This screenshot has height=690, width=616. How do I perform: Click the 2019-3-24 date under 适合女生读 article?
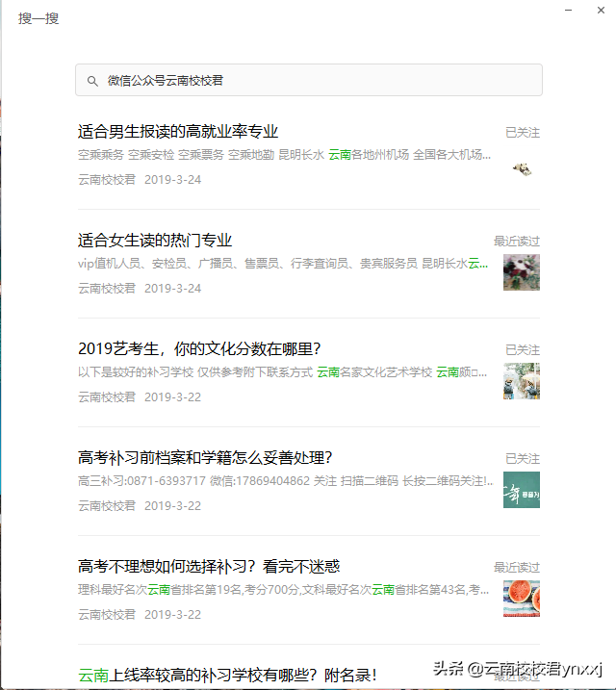pos(172,289)
